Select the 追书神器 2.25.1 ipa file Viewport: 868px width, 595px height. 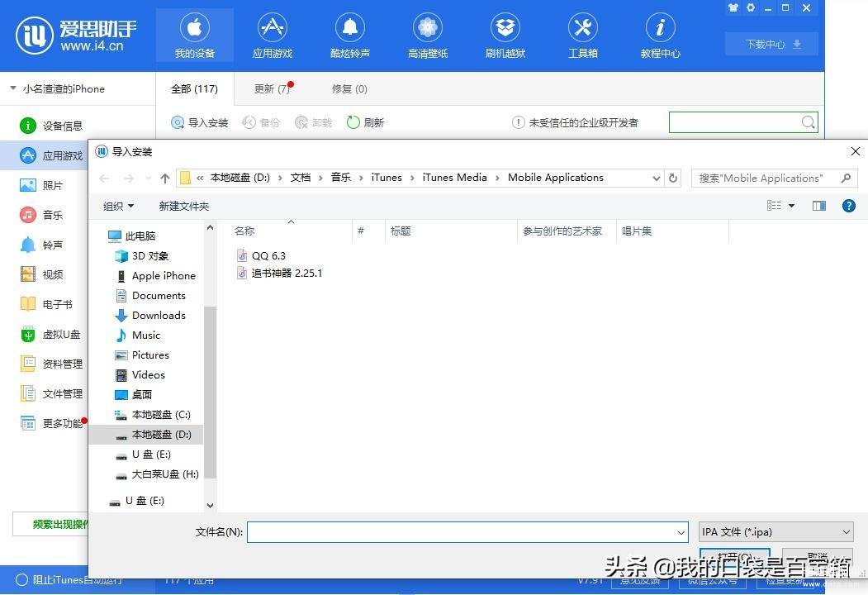click(279, 273)
